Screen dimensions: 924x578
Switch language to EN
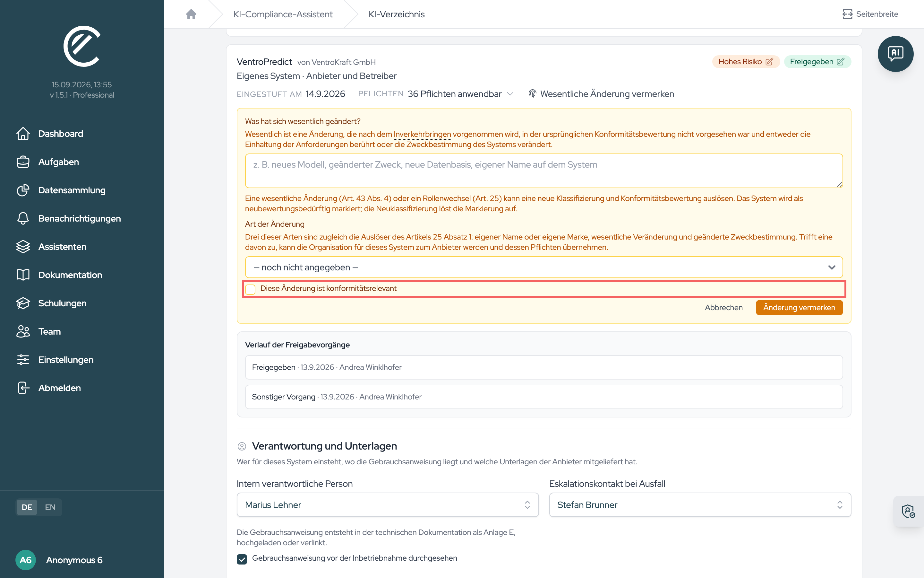tap(50, 507)
